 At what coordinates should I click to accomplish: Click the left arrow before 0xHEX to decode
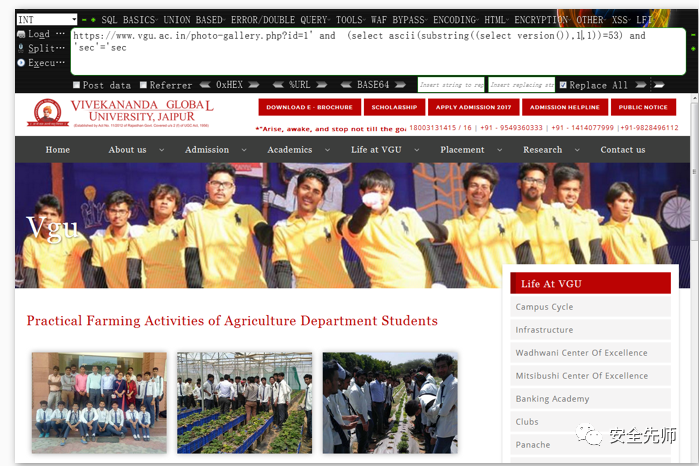205,85
